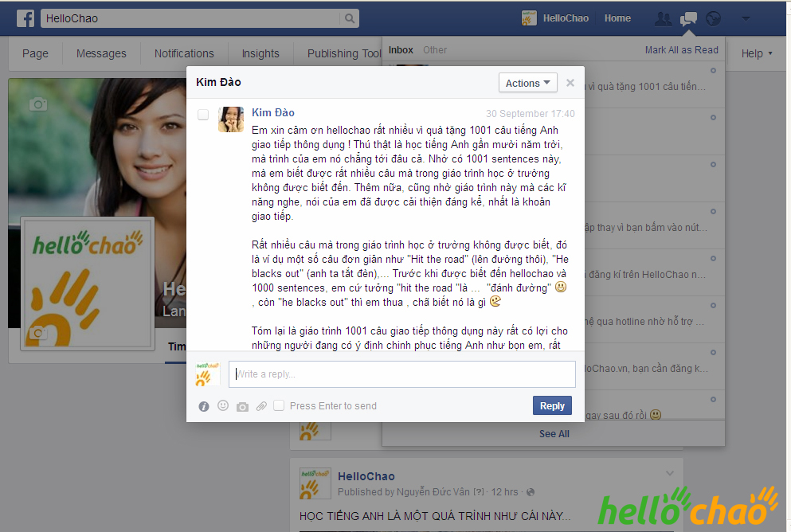Screen dimensions: 791x532
Task: Close the Kim Đào message dialog
Action: point(570,83)
